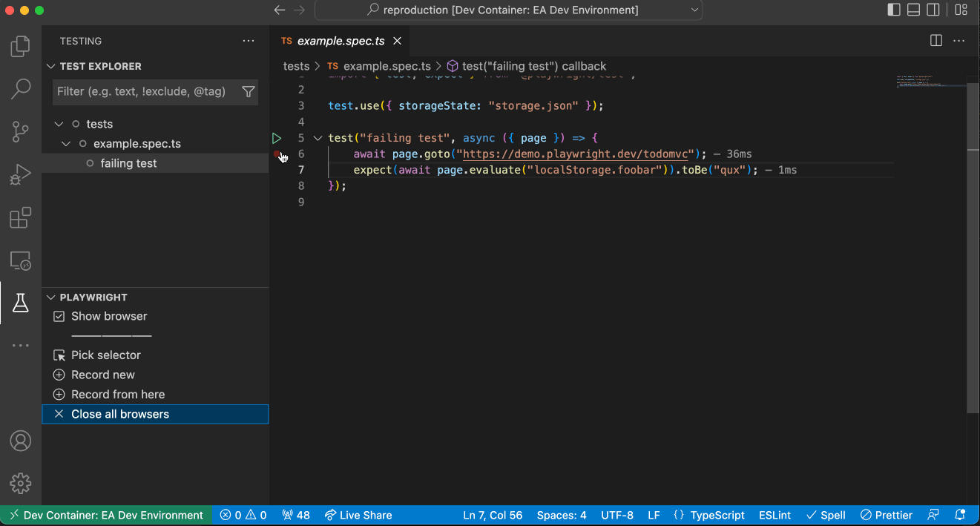This screenshot has width=980, height=526.
Task: Open the Source Control view icon
Action: pos(21,132)
